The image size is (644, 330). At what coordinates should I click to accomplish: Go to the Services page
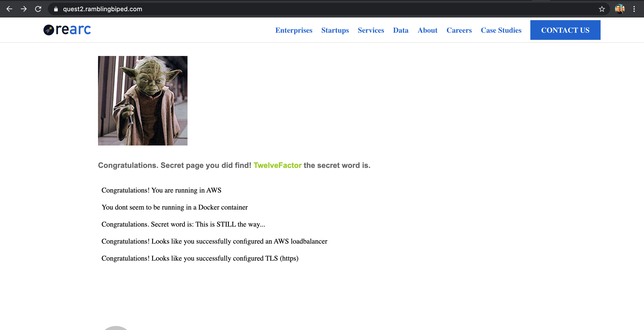(371, 30)
